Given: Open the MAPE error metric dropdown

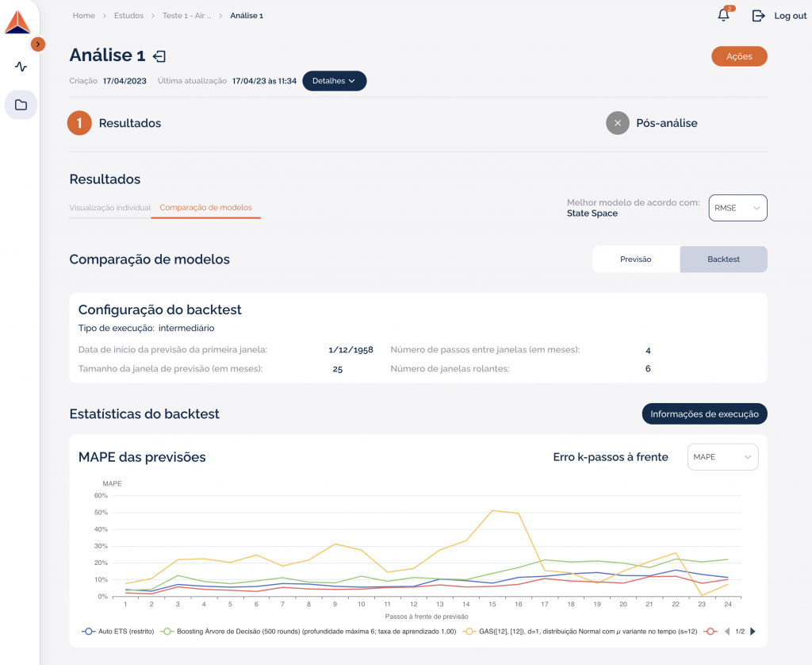Looking at the screenshot, I should coord(722,456).
